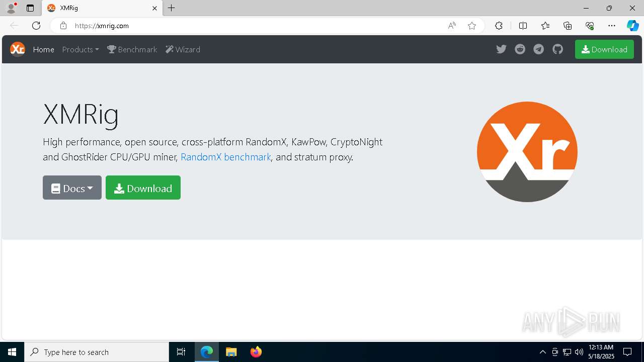Screen dimensions: 644x362
Task: Open the Benchmark page
Action: point(132,49)
